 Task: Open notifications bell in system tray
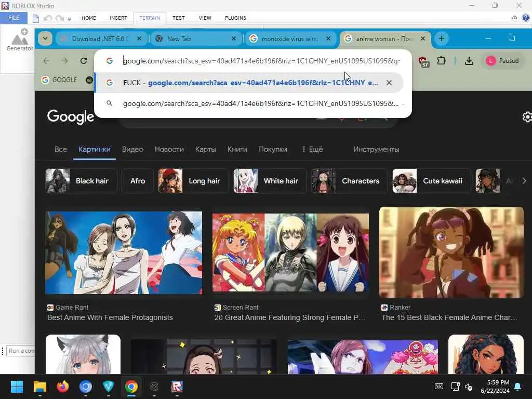point(518,387)
